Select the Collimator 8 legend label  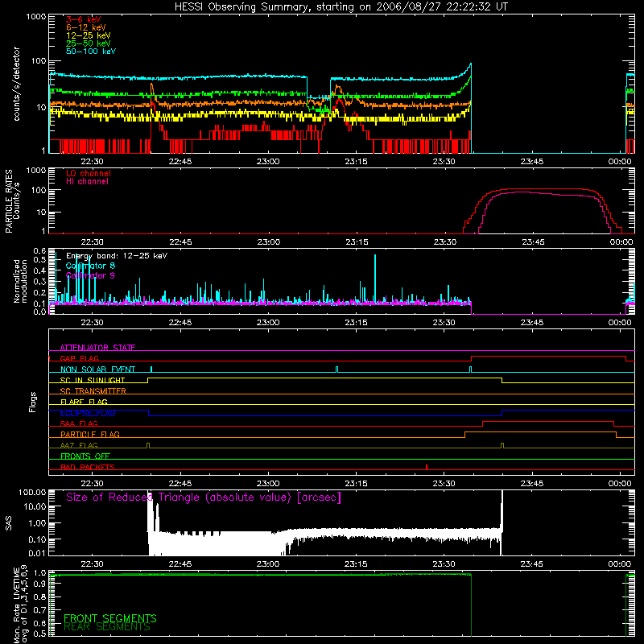(x=90, y=266)
